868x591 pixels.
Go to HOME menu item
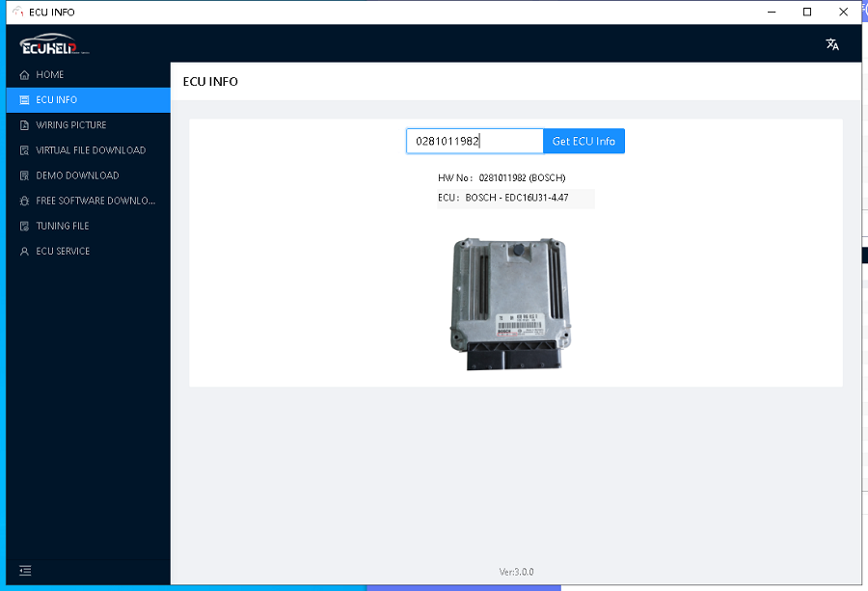point(88,74)
